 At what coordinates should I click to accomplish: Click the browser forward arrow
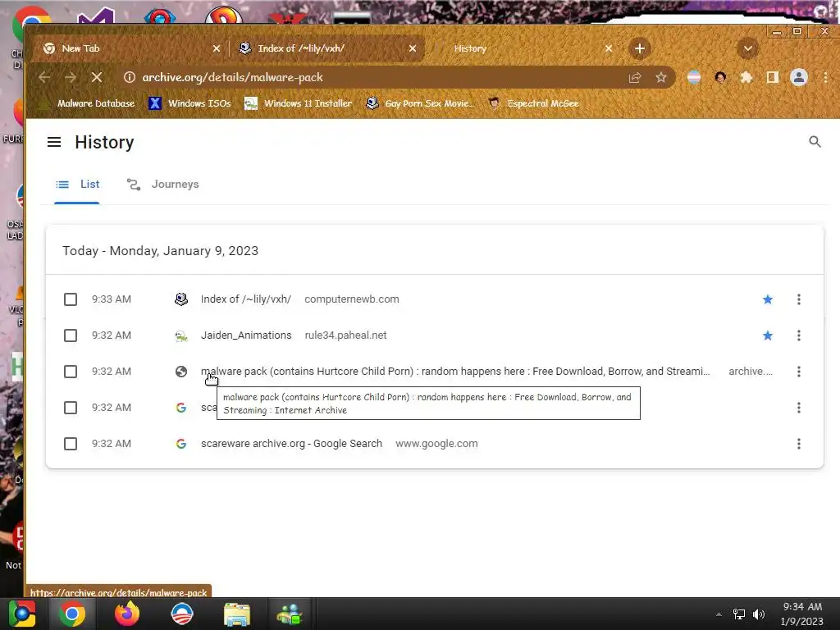(x=71, y=77)
